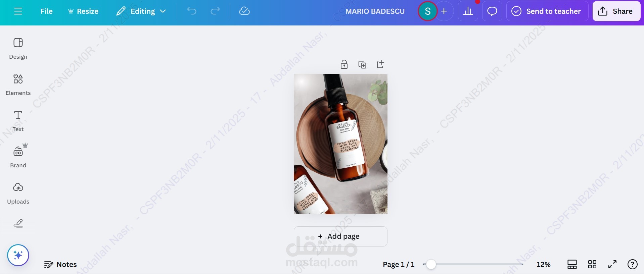Viewport: 644px width, 274px height.
Task: Open the Brand panel
Action: (x=18, y=158)
